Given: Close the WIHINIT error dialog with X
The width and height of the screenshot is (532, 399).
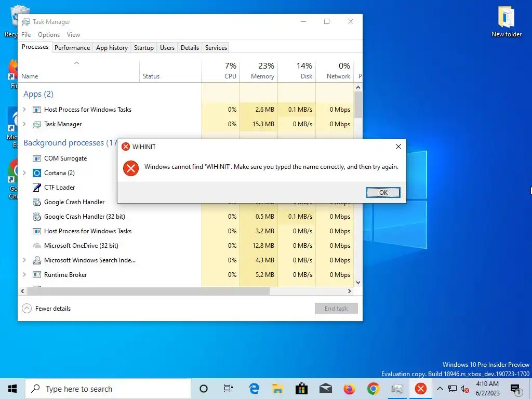Looking at the screenshot, I should pos(398,147).
